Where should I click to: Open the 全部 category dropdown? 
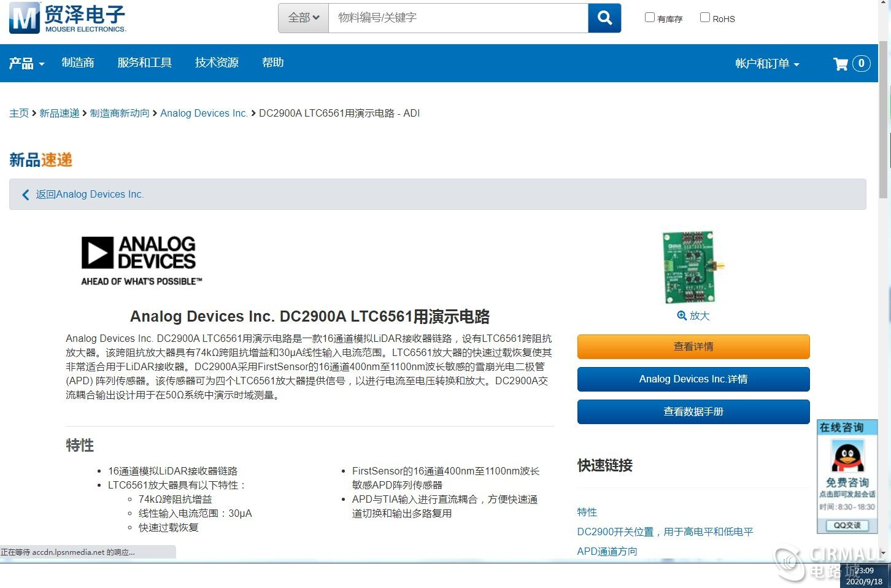coord(304,18)
